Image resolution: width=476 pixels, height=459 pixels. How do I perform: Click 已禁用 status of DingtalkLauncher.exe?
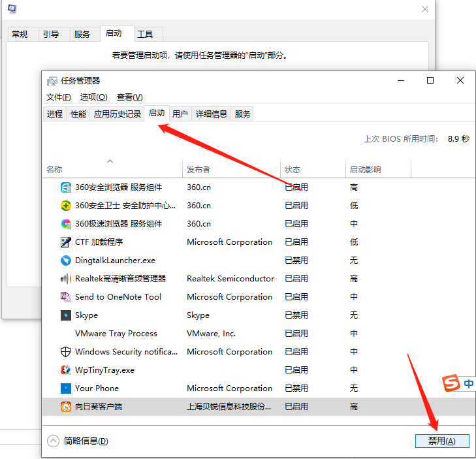tap(296, 260)
